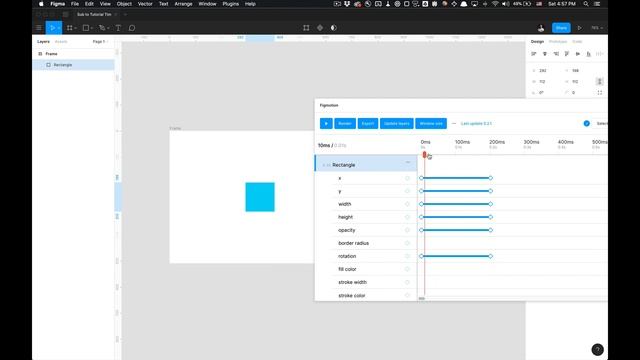
Task: Switch to the Assets tab
Action: pyautogui.click(x=61, y=42)
